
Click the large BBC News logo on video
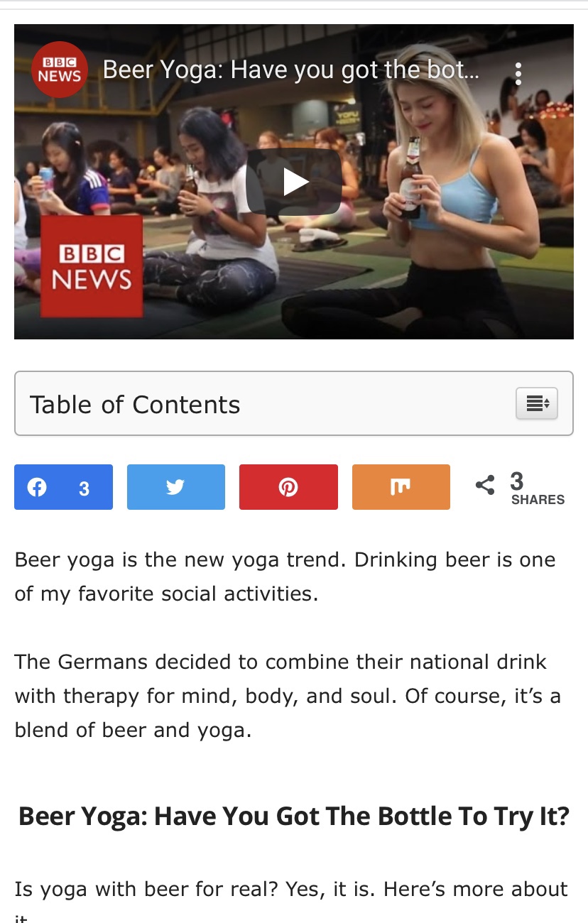pos(92,266)
